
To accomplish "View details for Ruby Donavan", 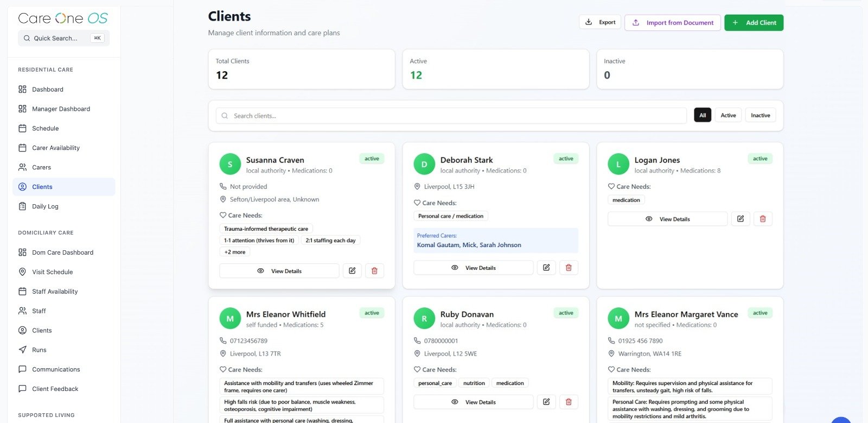I will click(474, 402).
